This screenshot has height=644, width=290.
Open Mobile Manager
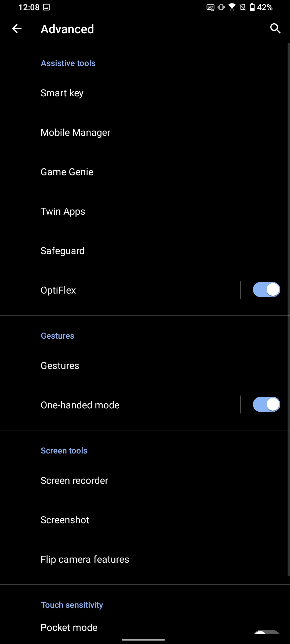(x=75, y=133)
